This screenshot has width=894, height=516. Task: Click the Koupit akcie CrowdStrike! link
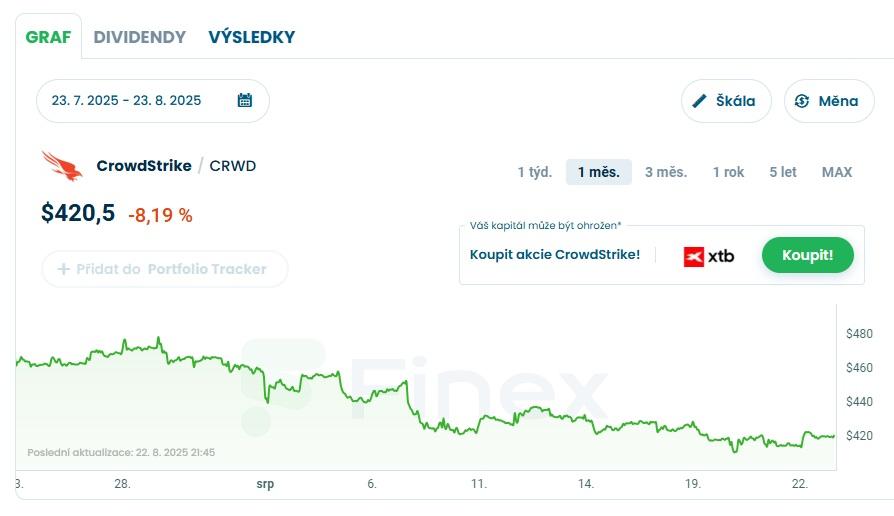coord(555,255)
